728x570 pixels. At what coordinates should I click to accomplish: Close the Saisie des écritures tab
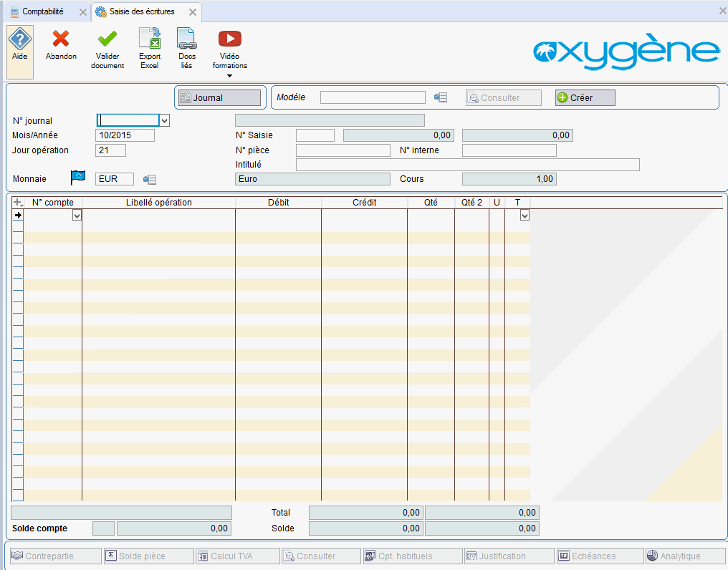pyautogui.click(x=192, y=12)
